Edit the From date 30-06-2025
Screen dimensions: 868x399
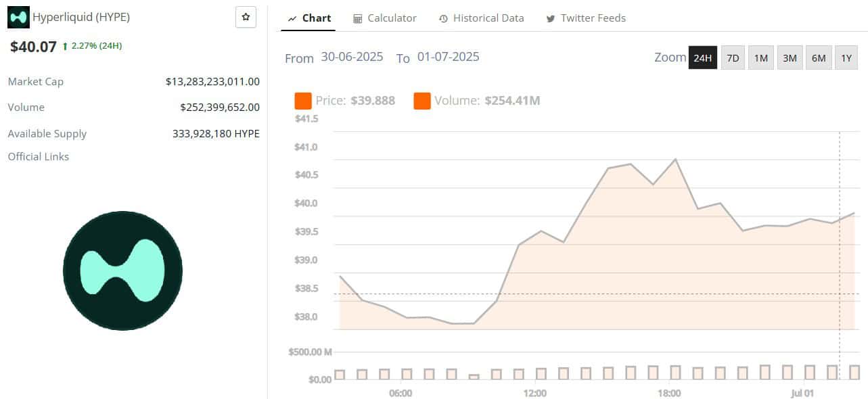(352, 57)
